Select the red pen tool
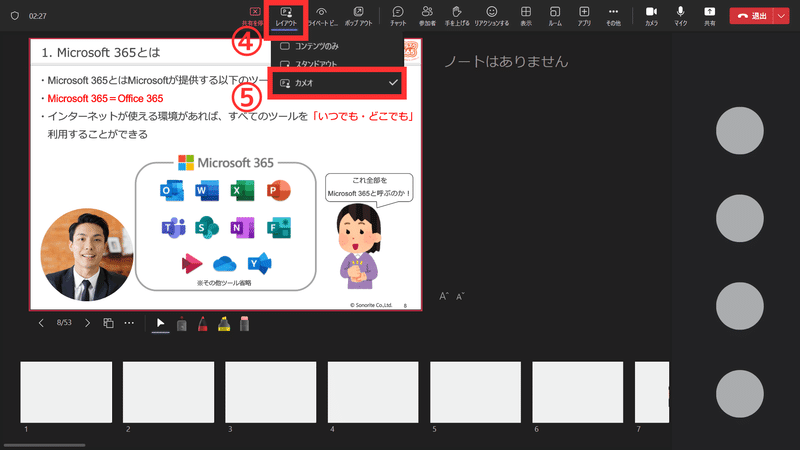 203,324
